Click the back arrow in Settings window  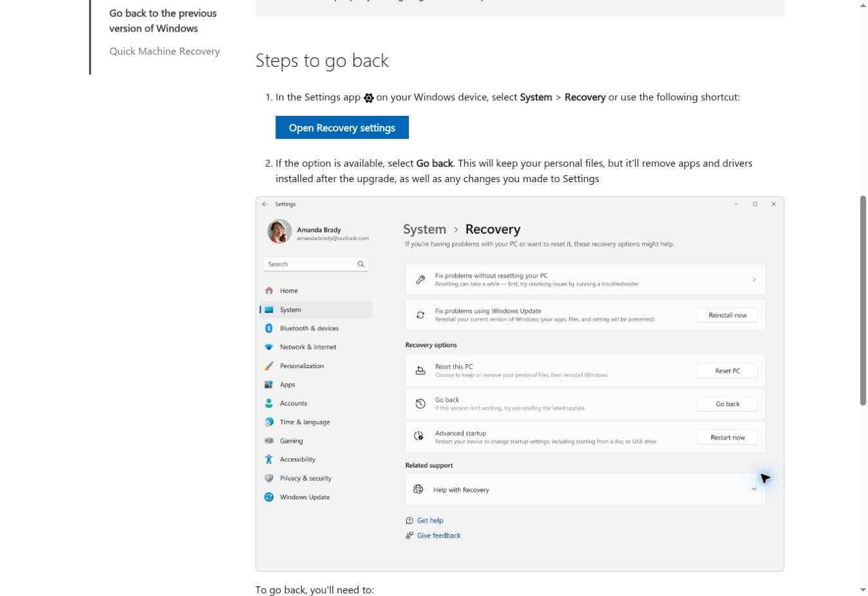[x=265, y=204]
